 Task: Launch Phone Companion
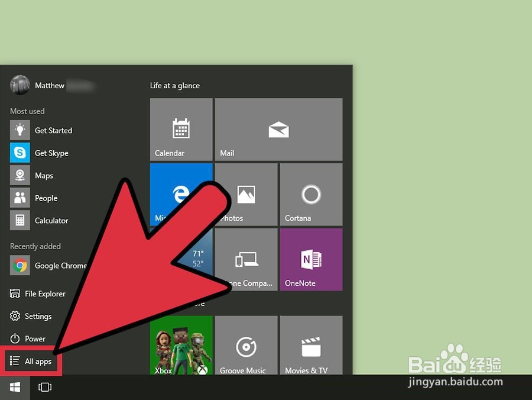tap(246, 259)
